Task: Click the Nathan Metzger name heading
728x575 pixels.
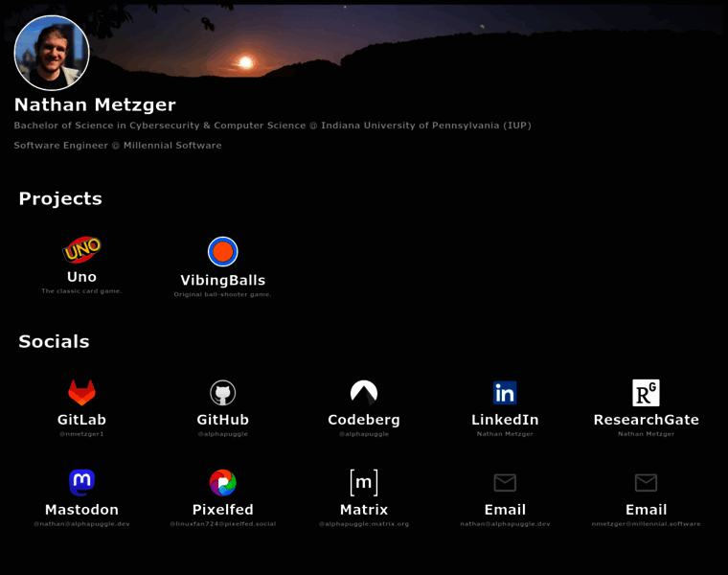Action: click(x=95, y=105)
